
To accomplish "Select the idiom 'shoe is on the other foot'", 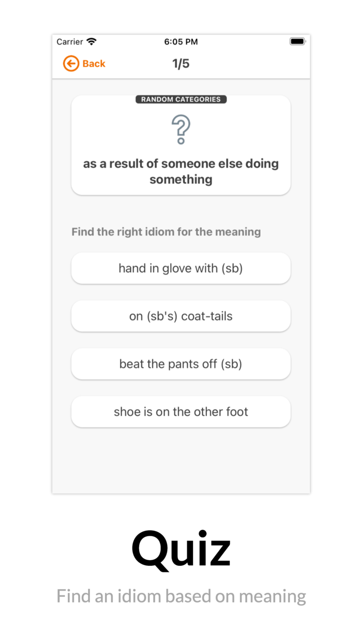I will click(x=180, y=412).
